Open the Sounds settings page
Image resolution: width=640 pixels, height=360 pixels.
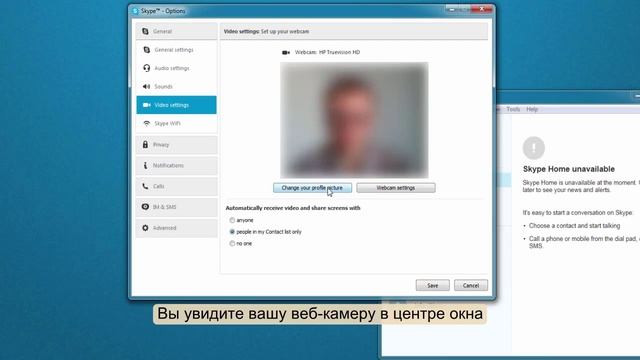pos(176,87)
